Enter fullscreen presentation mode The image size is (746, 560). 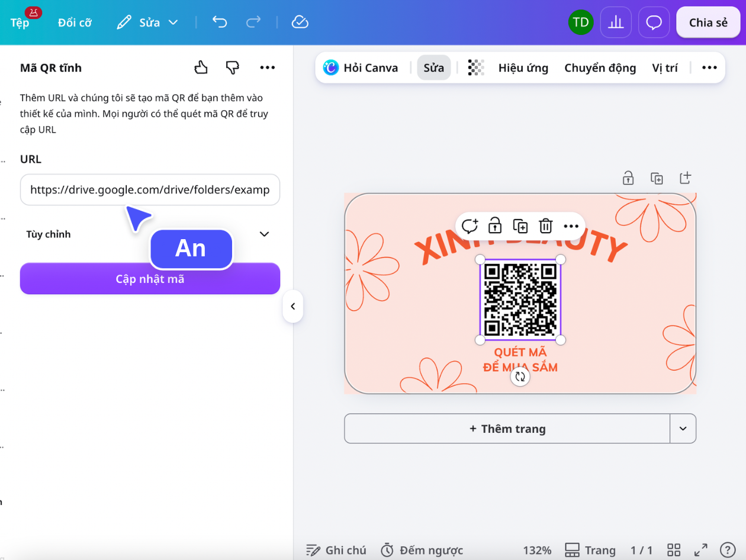(x=701, y=550)
